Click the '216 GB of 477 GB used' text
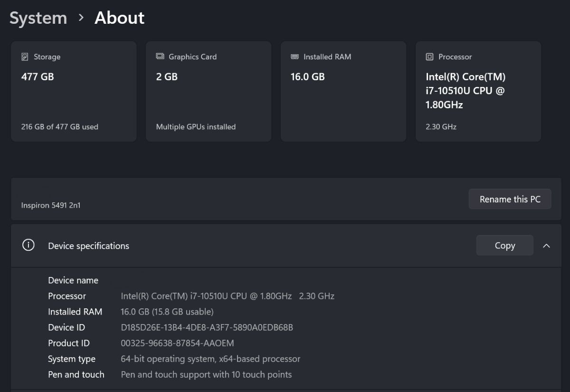This screenshot has width=570, height=392. click(60, 127)
